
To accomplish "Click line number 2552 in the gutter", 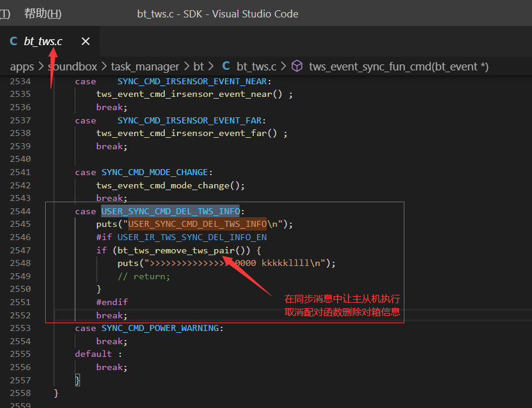I will pyautogui.click(x=20, y=315).
